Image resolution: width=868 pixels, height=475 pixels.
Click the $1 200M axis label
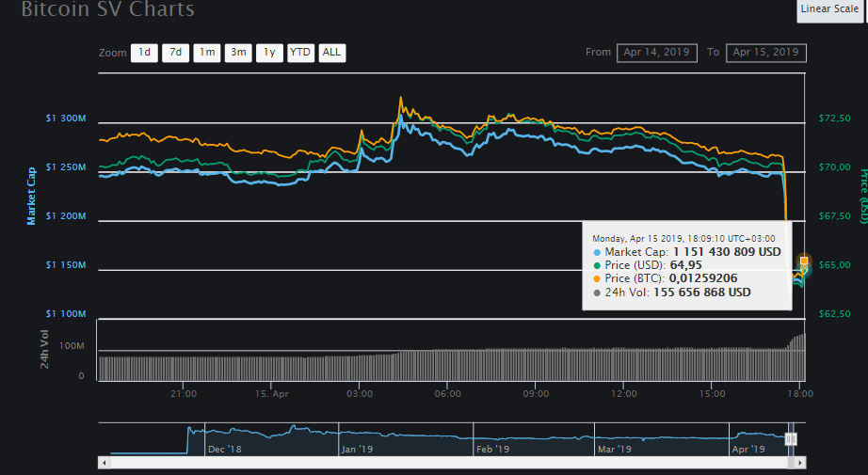pos(66,216)
